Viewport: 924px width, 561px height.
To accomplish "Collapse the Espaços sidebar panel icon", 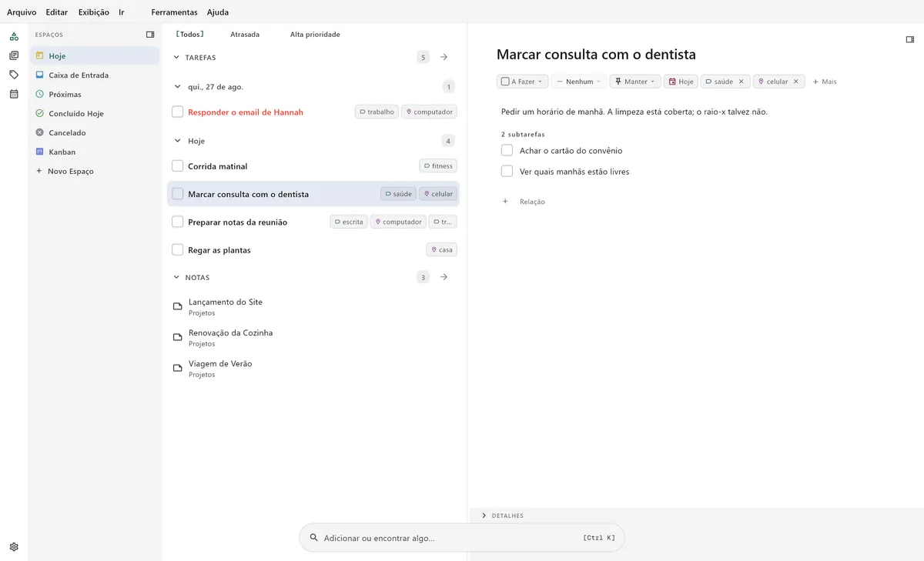I will click(x=150, y=35).
